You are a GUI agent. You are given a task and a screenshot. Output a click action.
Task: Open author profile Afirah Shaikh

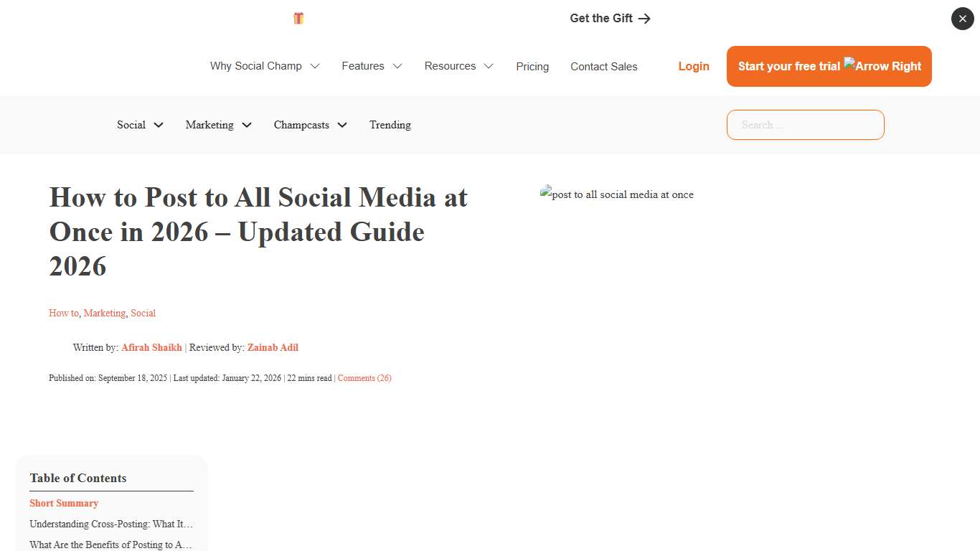coord(151,347)
